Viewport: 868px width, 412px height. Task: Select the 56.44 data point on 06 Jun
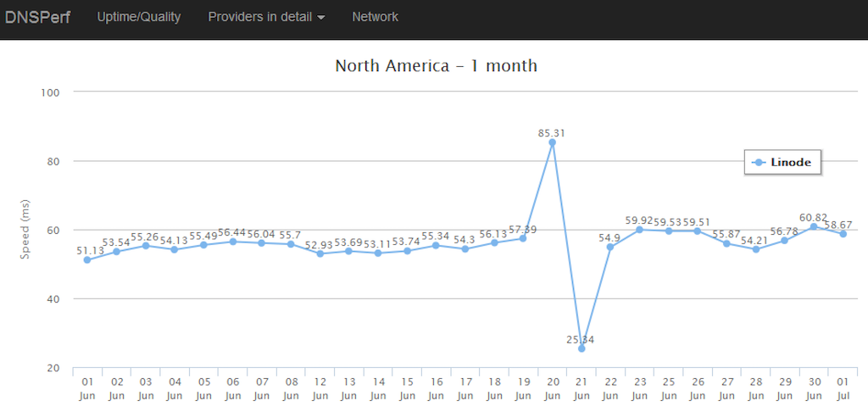(232, 242)
